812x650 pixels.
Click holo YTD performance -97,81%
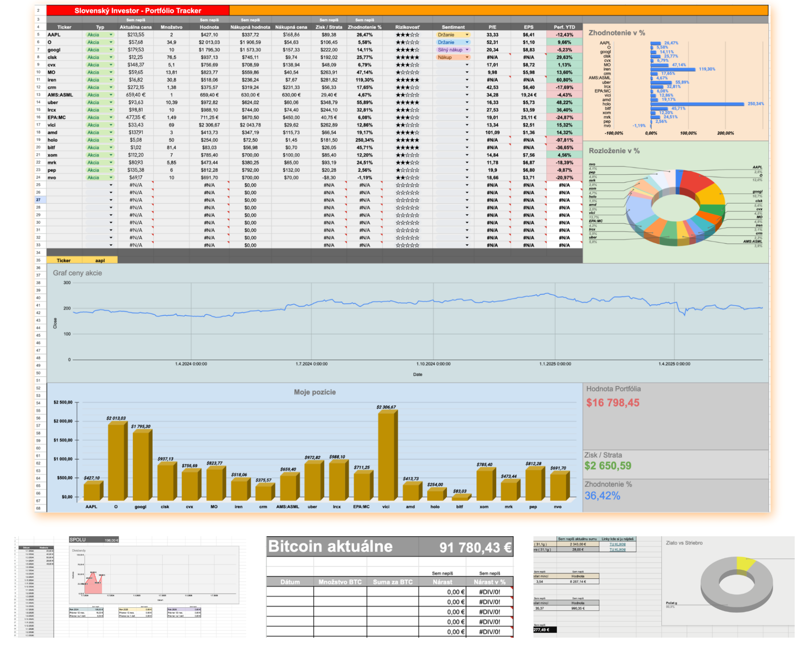pos(564,140)
